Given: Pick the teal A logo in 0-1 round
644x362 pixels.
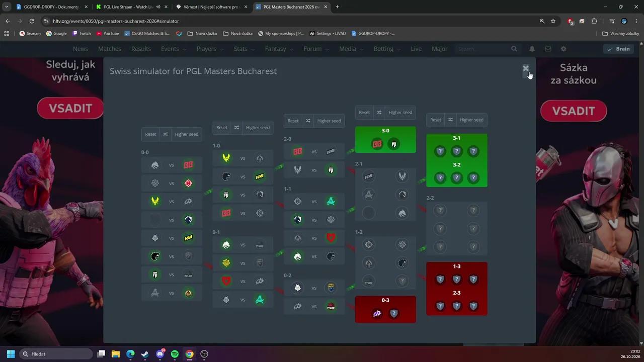Looking at the screenshot, I should click(260, 300).
